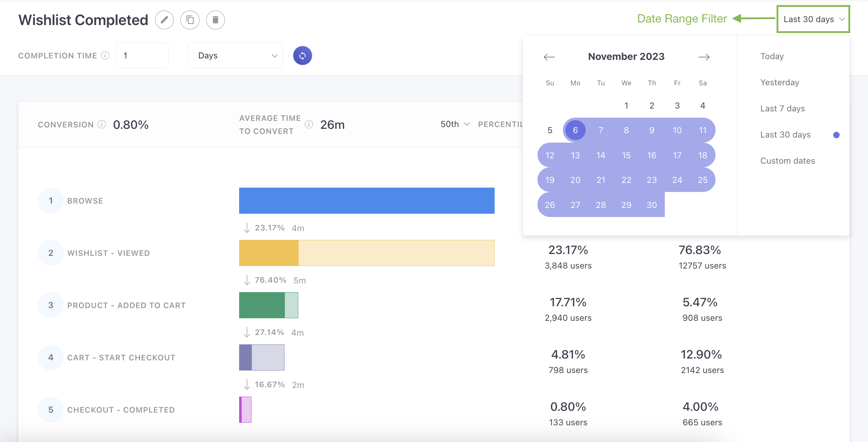
Task: Click the 0.80% conversion value in header
Action: click(131, 125)
